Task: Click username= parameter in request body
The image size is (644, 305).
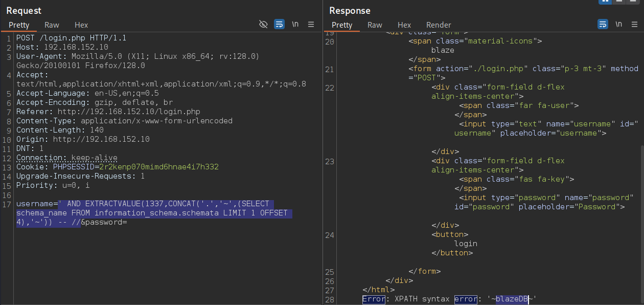Action: tap(37, 204)
